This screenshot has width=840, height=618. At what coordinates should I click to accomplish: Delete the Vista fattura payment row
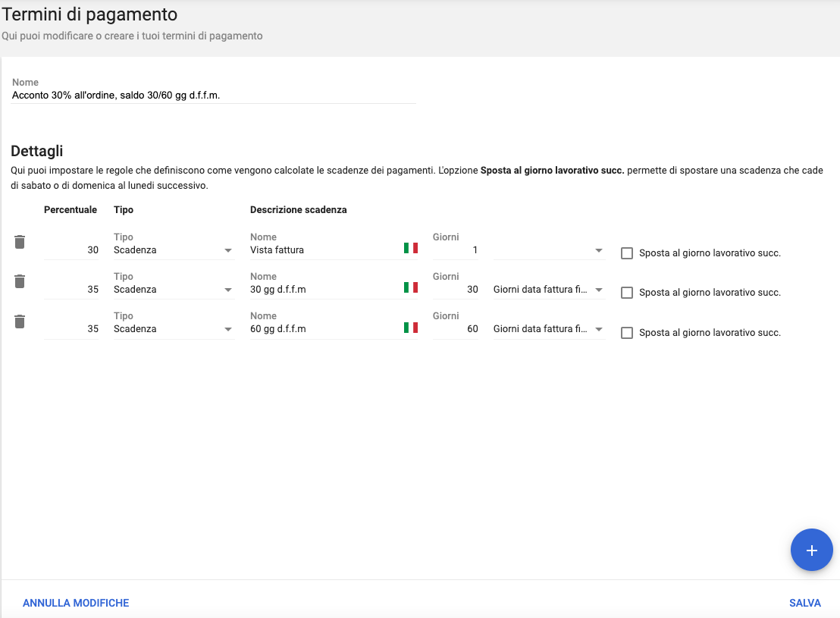click(20, 243)
